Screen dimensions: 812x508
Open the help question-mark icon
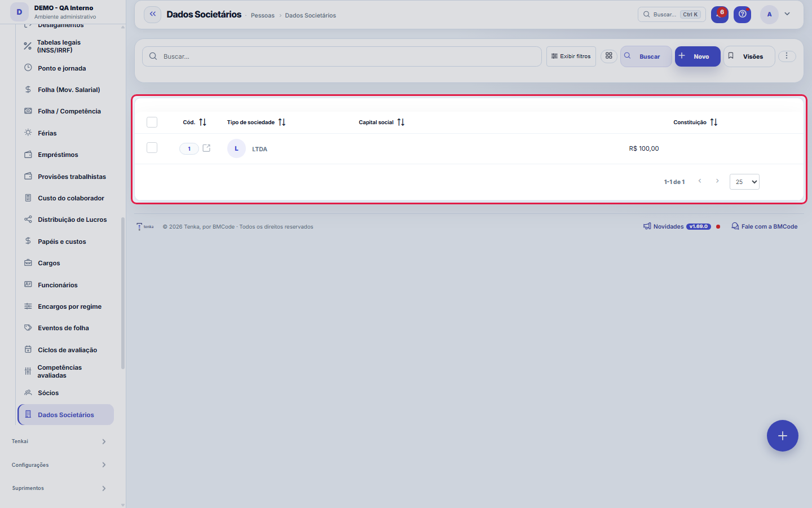(x=743, y=14)
